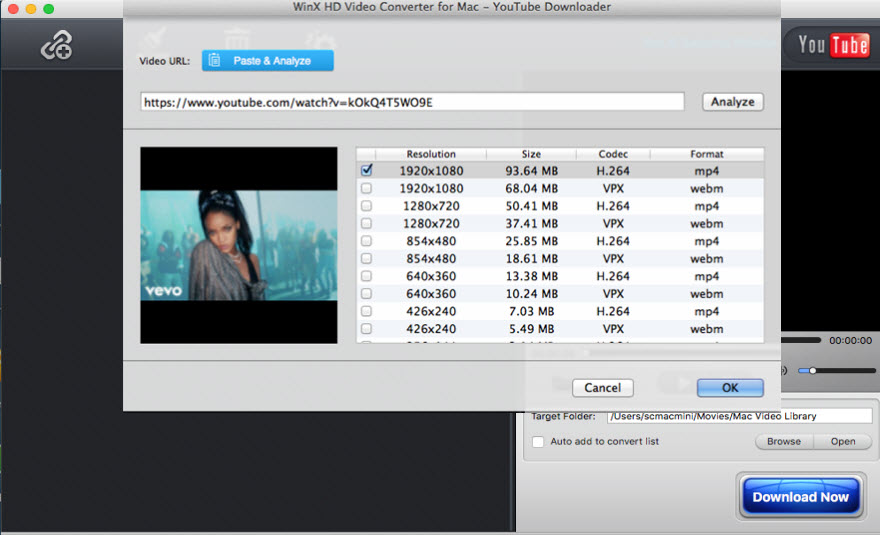Click the 7.03 MB size cell
The image size is (880, 535).
(x=531, y=311)
